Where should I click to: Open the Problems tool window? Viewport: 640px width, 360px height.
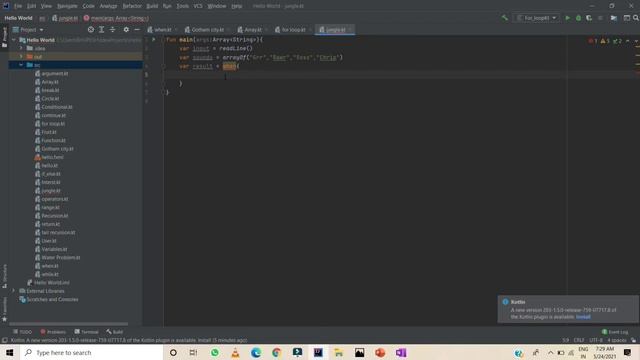coord(53,332)
